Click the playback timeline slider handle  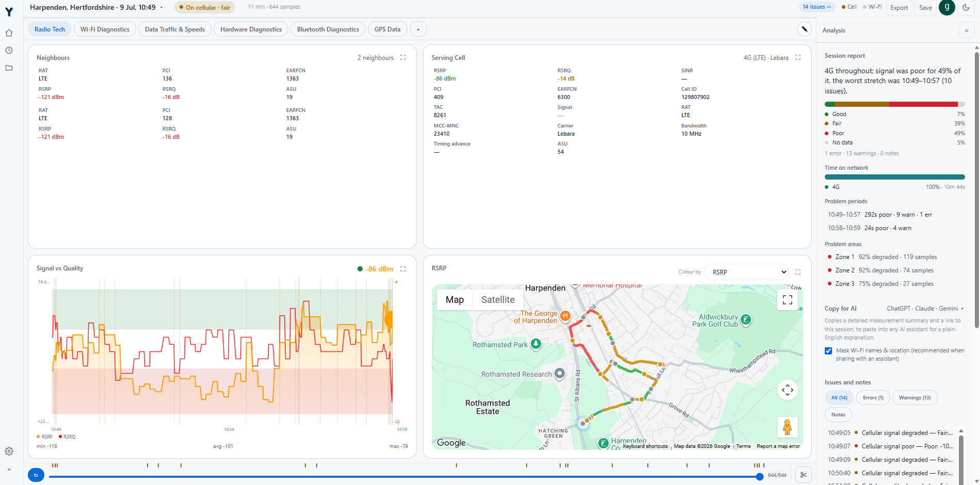coord(759,476)
